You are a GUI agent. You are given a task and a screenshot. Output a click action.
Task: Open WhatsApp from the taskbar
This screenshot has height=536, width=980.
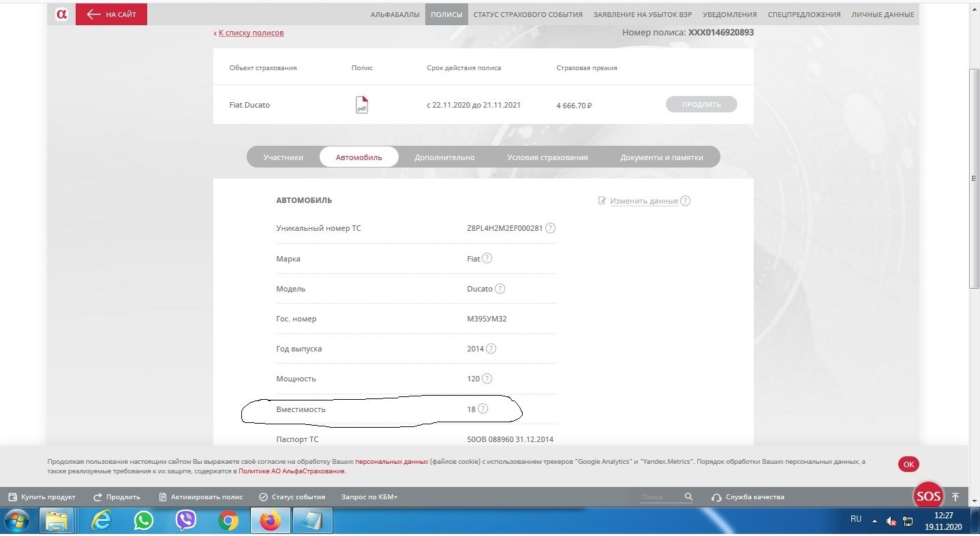pos(144,522)
